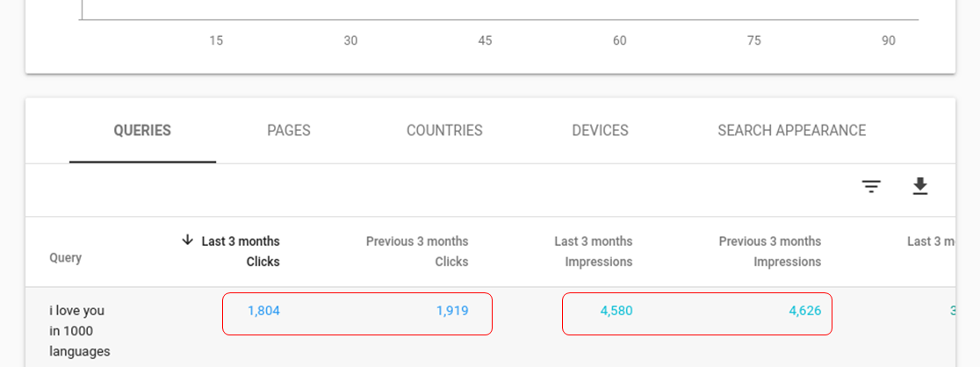Open the Pages tab
The width and height of the screenshot is (980, 367).
coord(289,131)
